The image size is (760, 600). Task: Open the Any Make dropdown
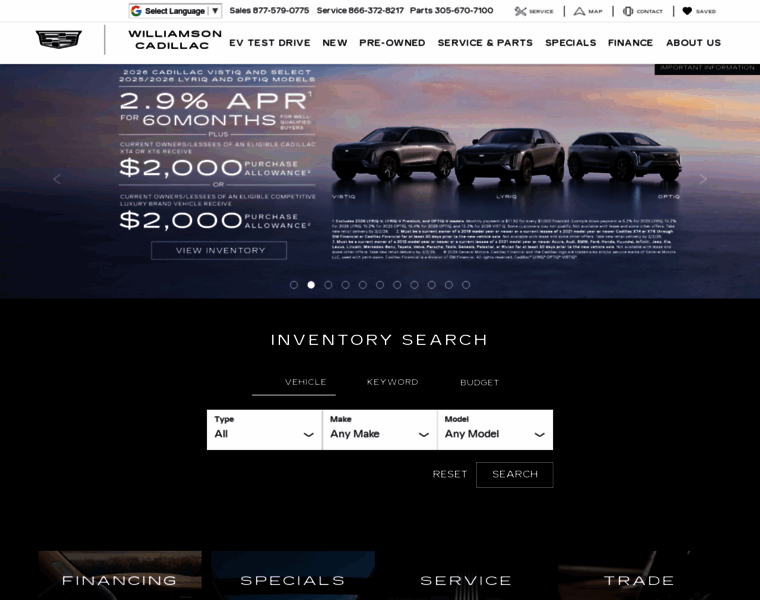[380, 430]
